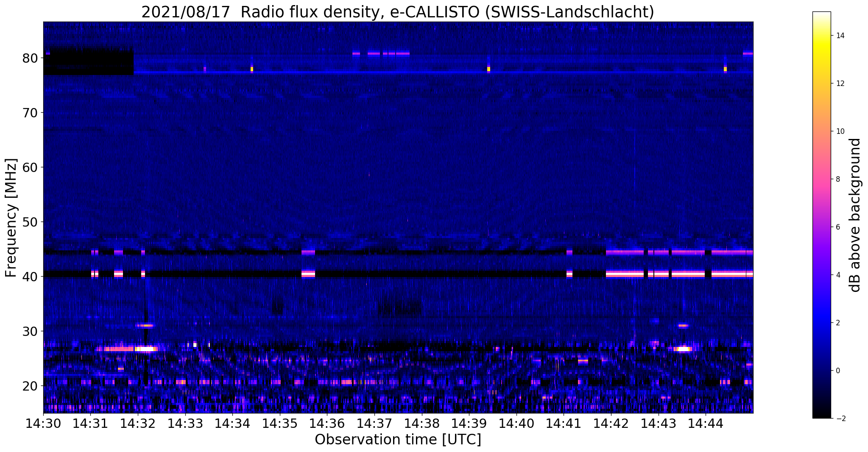The height and width of the screenshot is (452, 868).
Task: Click the colorbar 4 tick label
Action: point(838,275)
